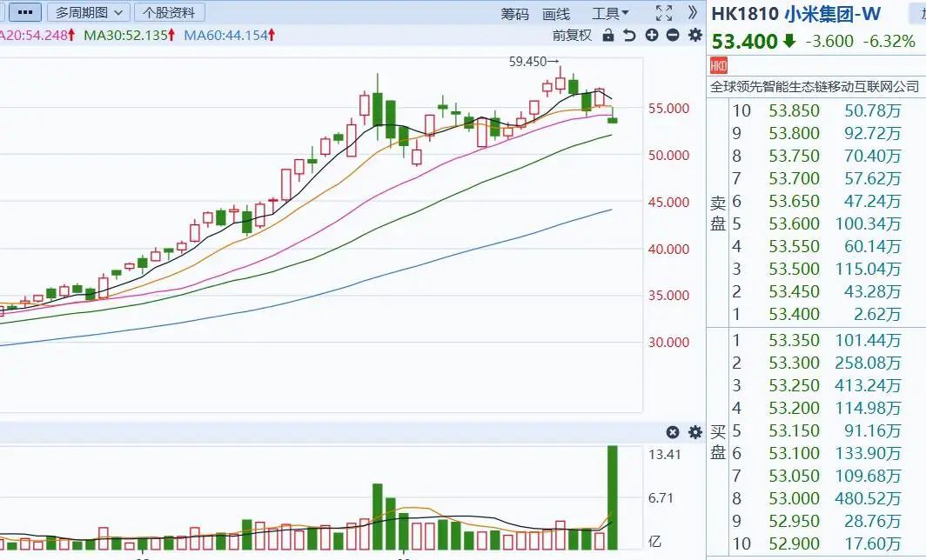
Task: Click the 个股资料 button
Action: click(x=170, y=13)
